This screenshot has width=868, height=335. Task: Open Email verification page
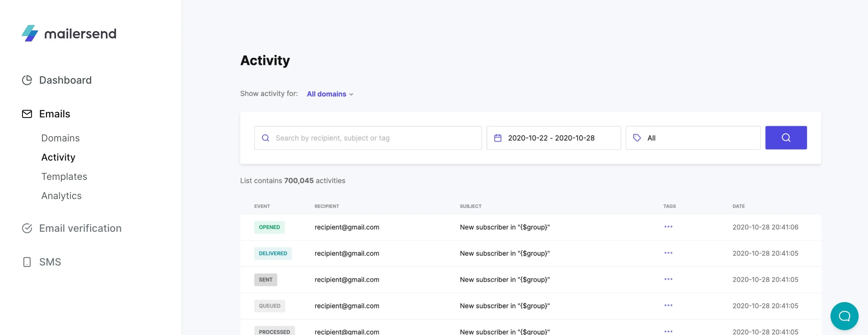tap(80, 228)
